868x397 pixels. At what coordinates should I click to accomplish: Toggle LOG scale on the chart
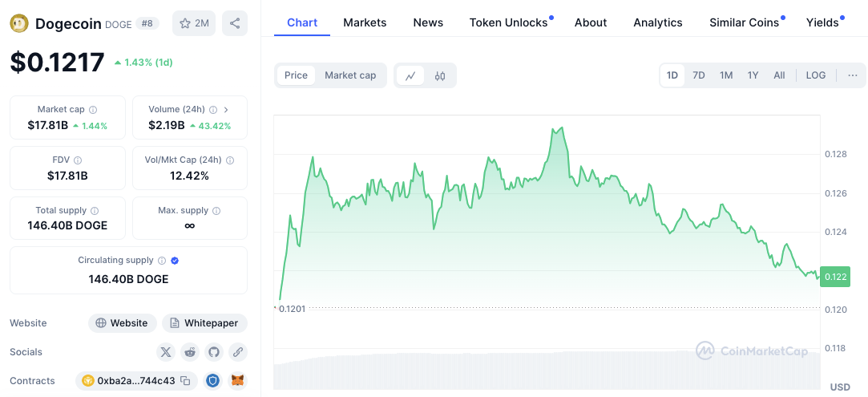(815, 75)
